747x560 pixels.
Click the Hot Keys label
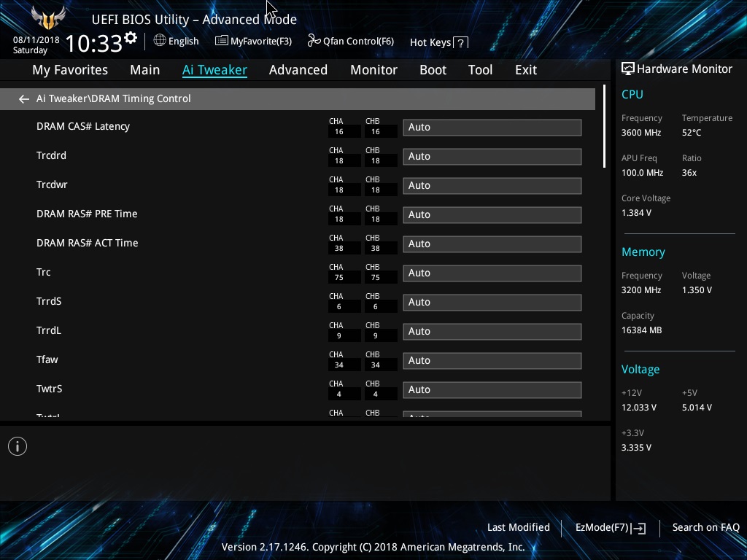coord(430,43)
